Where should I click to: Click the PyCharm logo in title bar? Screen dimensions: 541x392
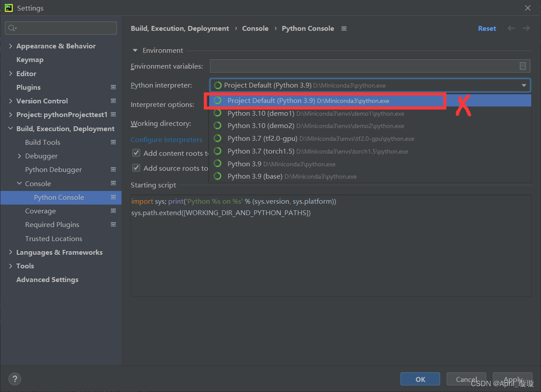click(x=8, y=7)
